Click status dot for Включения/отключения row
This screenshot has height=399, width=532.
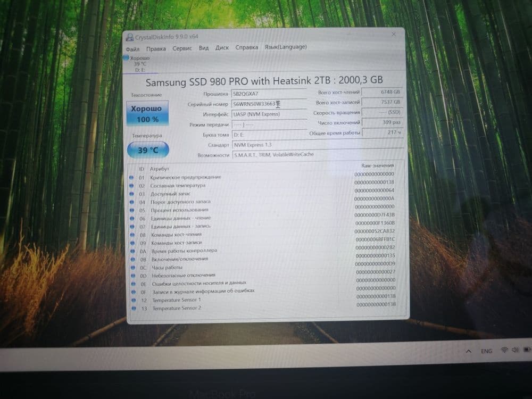tap(133, 260)
